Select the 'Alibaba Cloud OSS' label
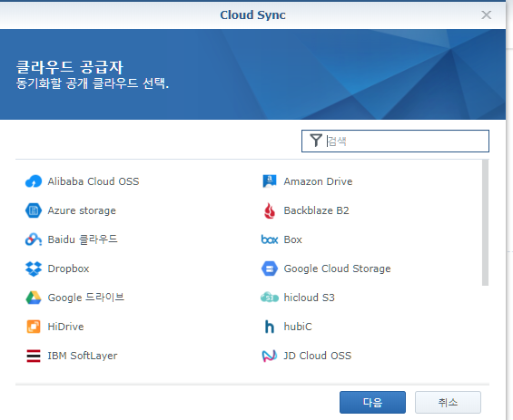 [94, 181]
